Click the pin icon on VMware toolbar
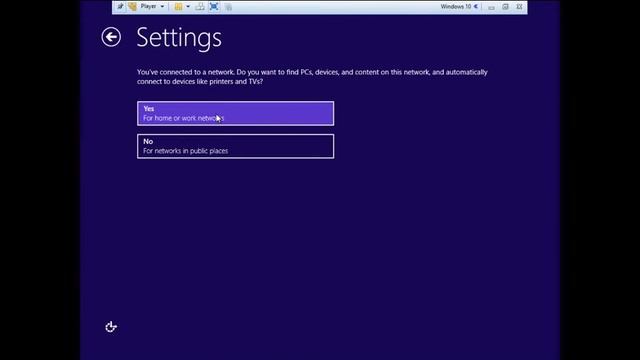 tap(120, 7)
